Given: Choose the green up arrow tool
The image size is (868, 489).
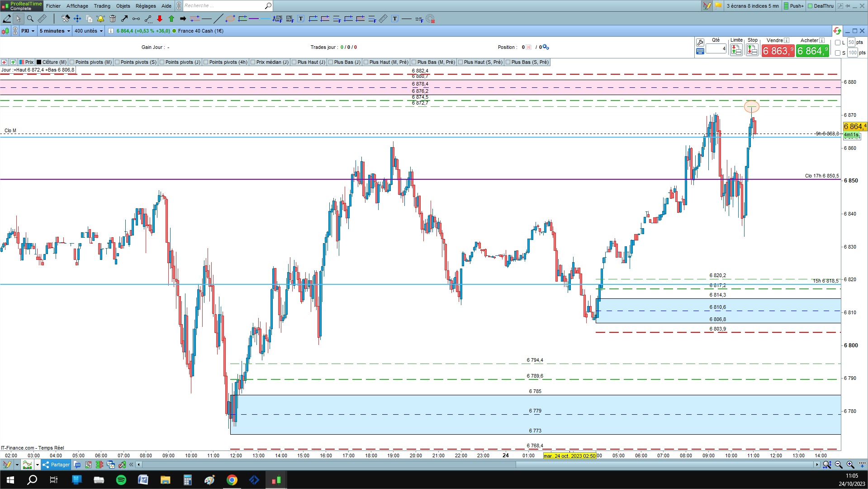Looking at the screenshot, I should coord(171,19).
